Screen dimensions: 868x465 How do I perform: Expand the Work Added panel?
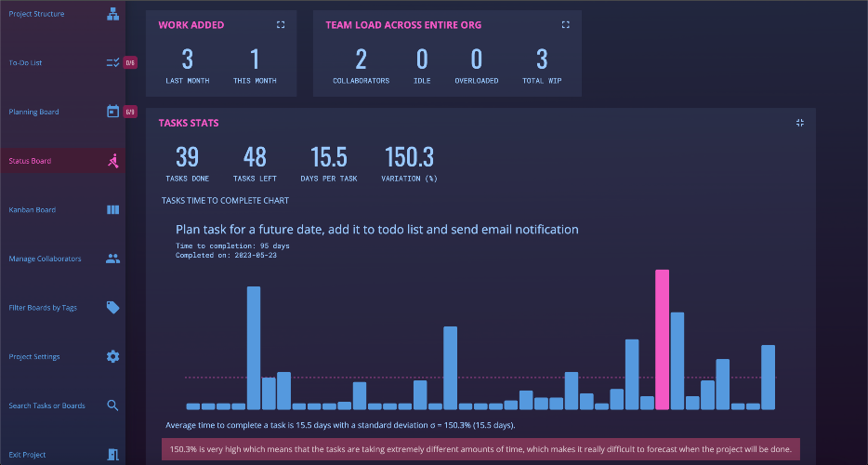(281, 25)
